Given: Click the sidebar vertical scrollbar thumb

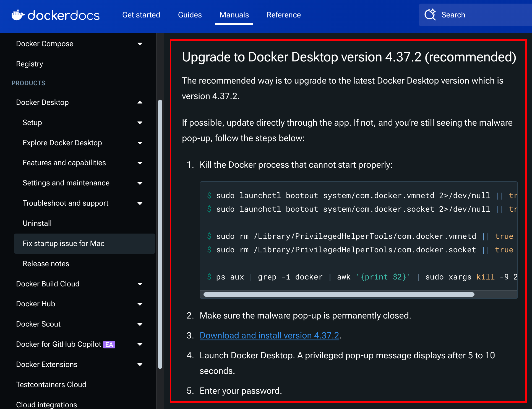Looking at the screenshot, I should [160, 234].
